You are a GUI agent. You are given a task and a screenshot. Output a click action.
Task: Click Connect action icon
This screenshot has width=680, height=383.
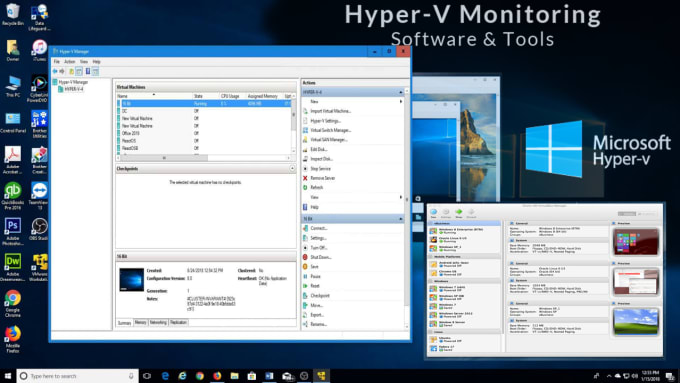305,228
